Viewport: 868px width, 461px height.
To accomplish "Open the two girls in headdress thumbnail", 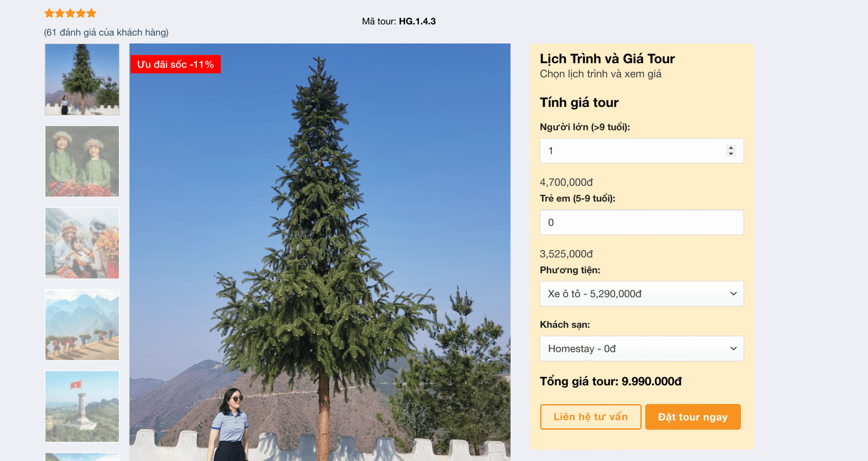I will (x=82, y=161).
